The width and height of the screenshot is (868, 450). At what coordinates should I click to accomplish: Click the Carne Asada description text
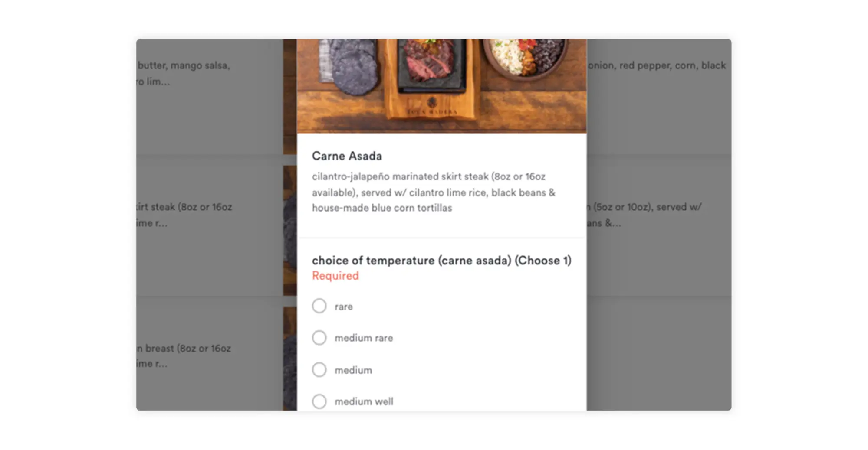click(433, 192)
